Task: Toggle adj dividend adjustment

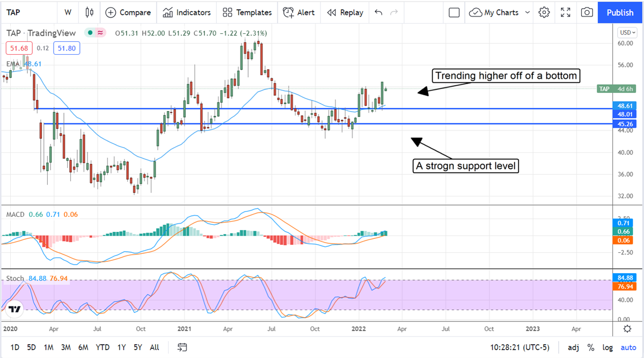Action: point(574,347)
